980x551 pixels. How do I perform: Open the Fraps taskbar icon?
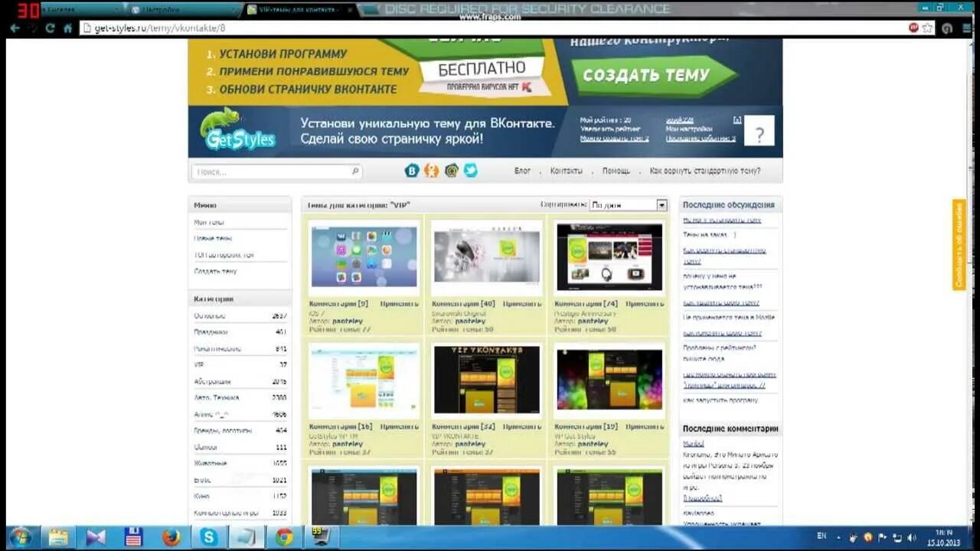pyautogui.click(x=321, y=536)
